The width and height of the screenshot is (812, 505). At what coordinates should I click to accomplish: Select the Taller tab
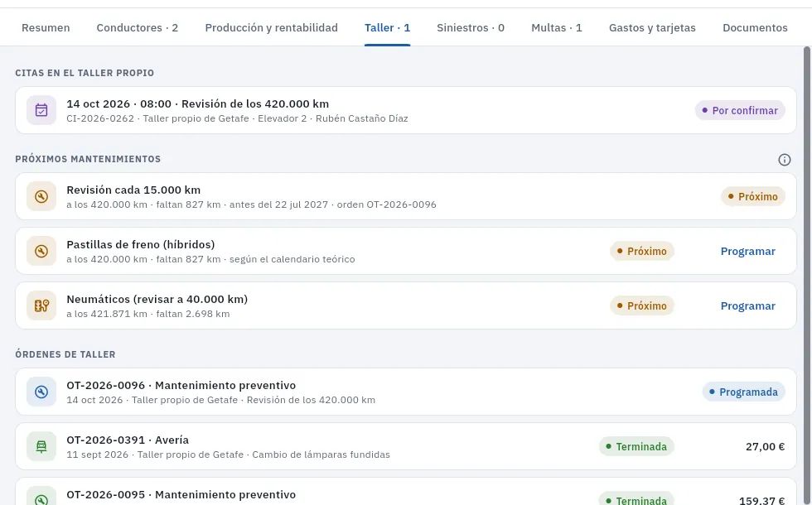(x=388, y=28)
